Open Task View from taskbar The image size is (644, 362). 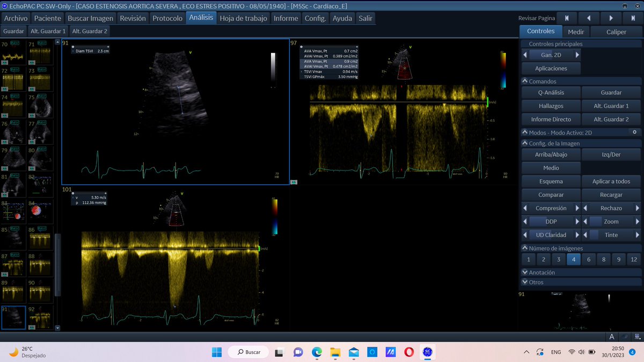pos(279,352)
